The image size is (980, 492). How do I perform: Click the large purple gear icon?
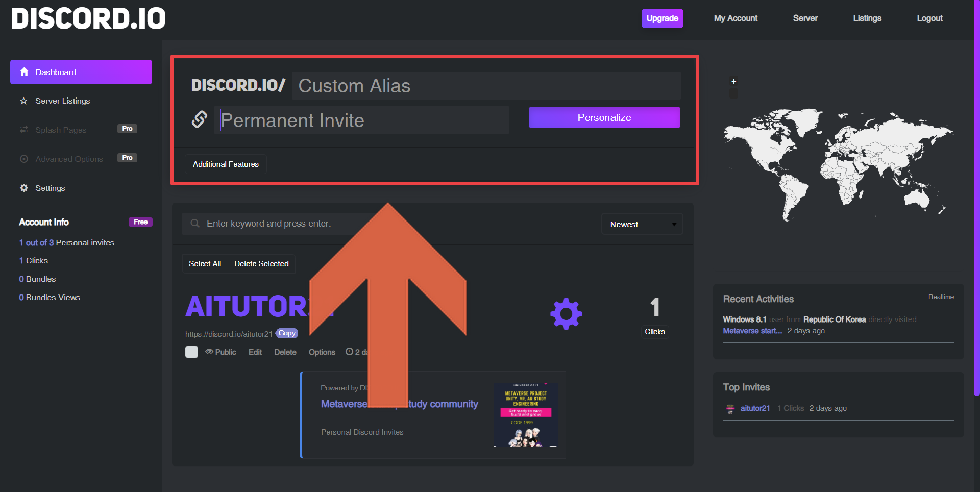coord(566,314)
